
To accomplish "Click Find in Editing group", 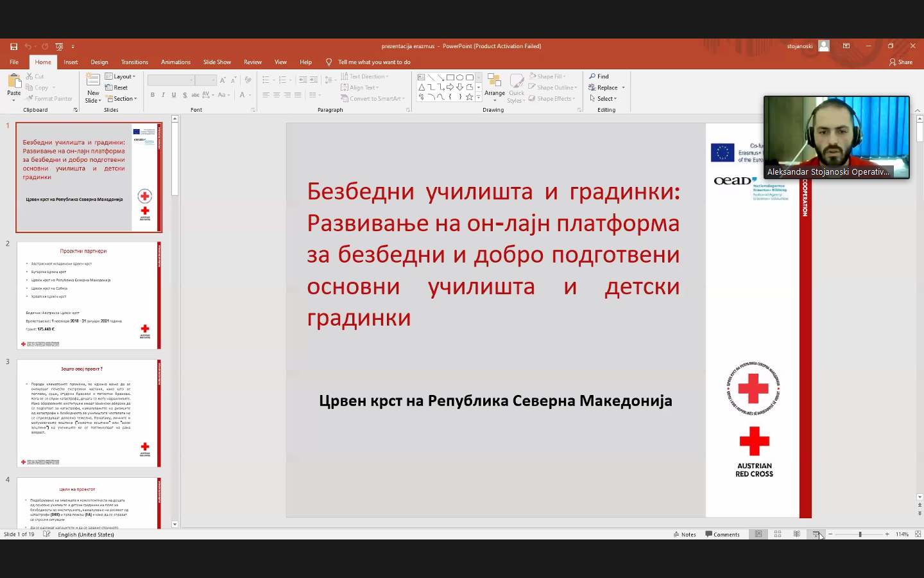I will [599, 76].
